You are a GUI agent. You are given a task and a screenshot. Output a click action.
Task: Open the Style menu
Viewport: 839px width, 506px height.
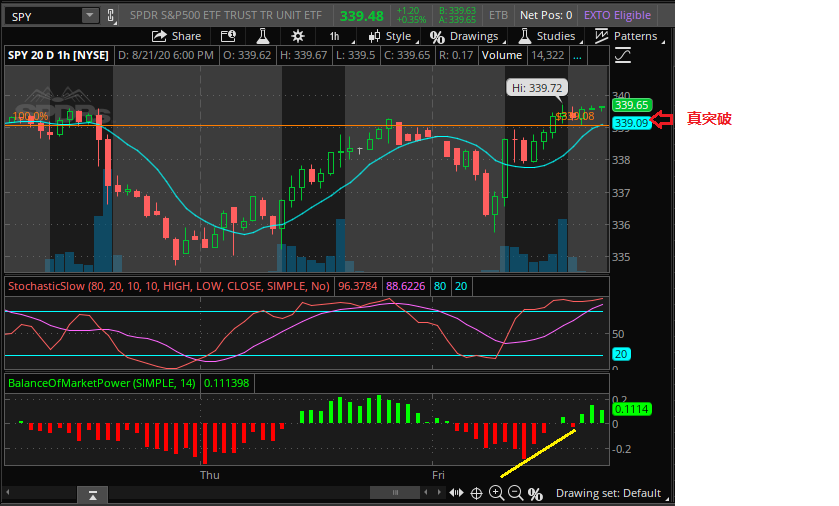392,36
